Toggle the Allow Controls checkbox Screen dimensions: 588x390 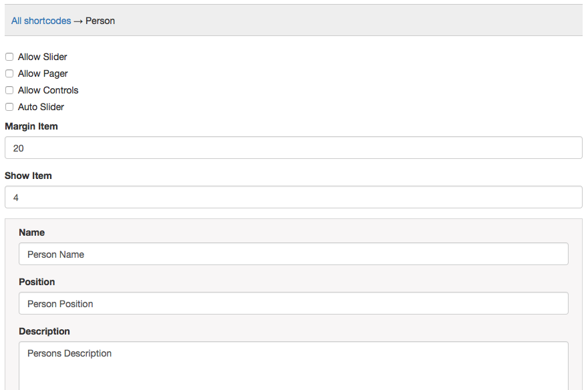9,90
